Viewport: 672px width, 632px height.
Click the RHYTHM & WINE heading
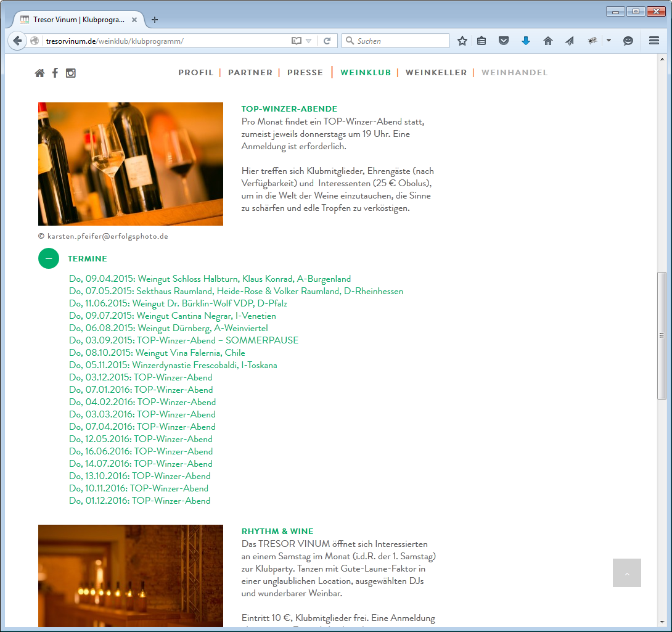point(277,531)
